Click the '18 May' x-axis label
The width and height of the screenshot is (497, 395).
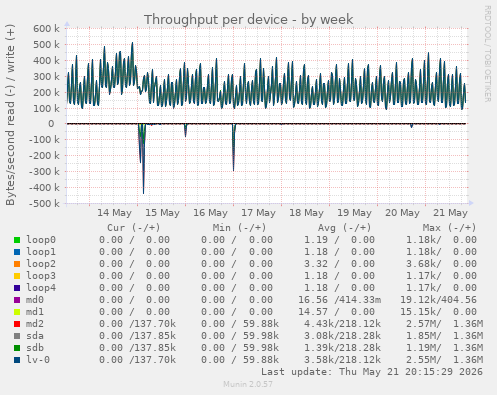pos(306,213)
